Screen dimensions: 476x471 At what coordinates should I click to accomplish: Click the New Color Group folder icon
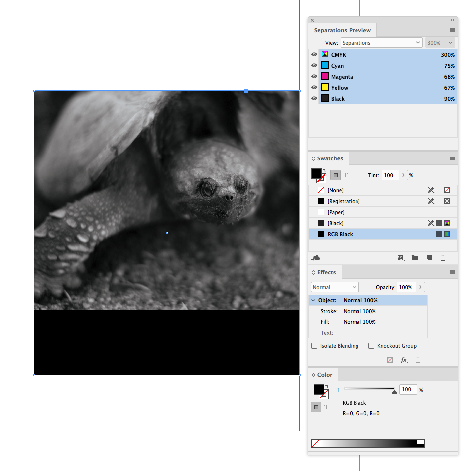coord(415,258)
